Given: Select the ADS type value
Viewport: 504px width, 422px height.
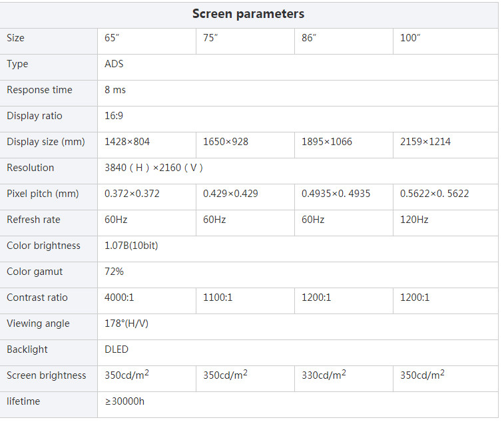Looking at the screenshot, I should [114, 64].
